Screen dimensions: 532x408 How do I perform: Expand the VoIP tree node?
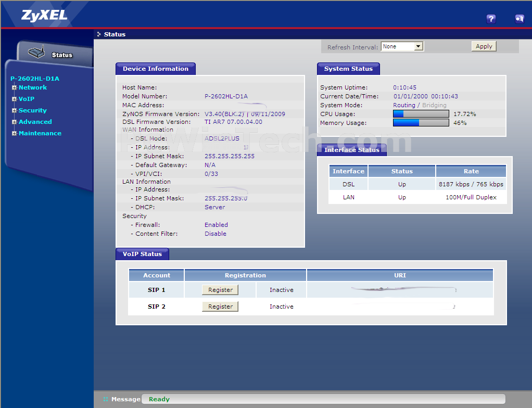[x=14, y=99]
